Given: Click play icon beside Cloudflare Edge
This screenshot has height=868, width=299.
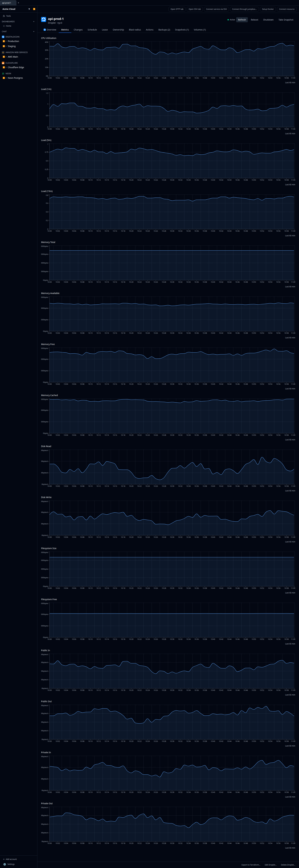Looking at the screenshot, I should (4, 67).
